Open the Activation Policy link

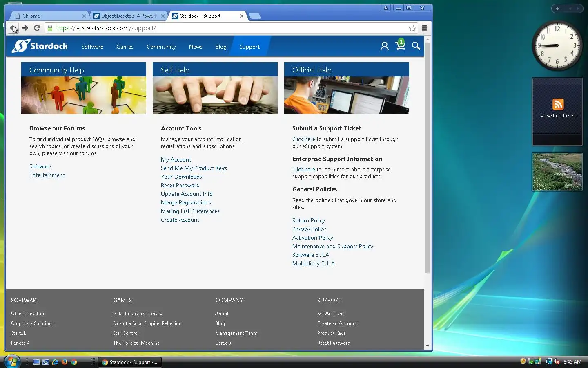312,238
